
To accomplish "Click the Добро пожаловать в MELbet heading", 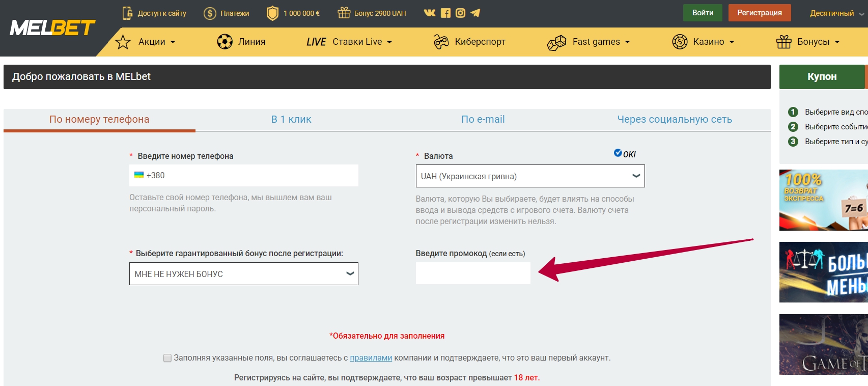I will [81, 77].
